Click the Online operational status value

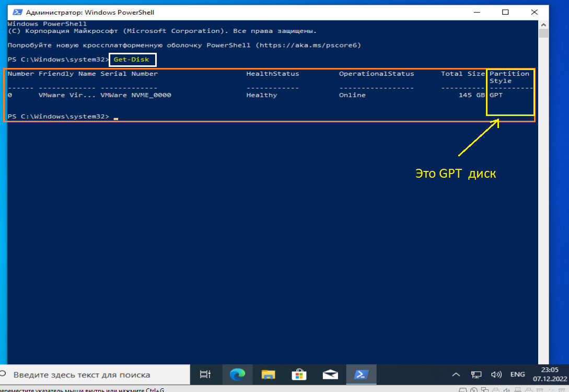pos(352,95)
